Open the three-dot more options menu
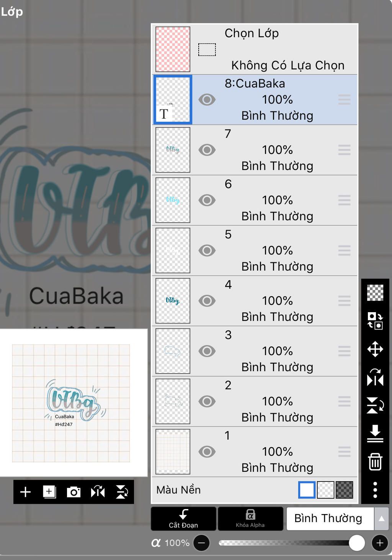Image resolution: width=392 pixels, height=560 pixels. point(375,490)
